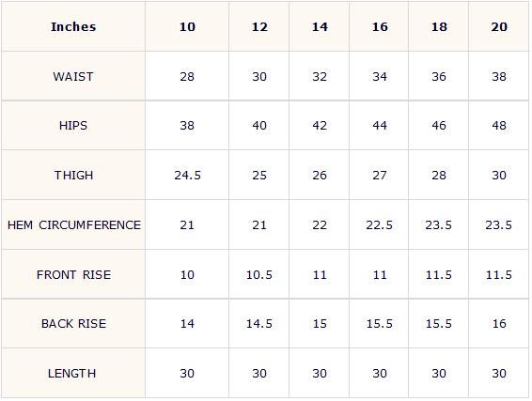
Task: Select front rise value 10.5 cell
Action: point(259,274)
